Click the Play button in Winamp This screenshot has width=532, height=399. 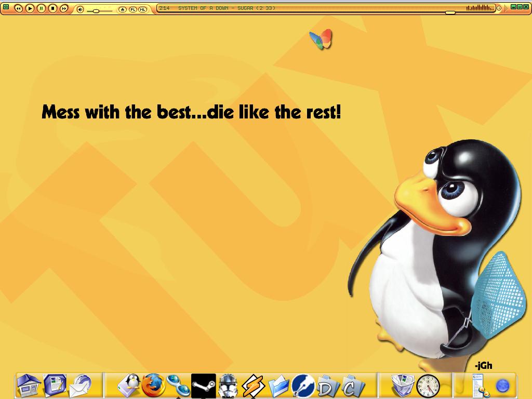click(30, 8)
